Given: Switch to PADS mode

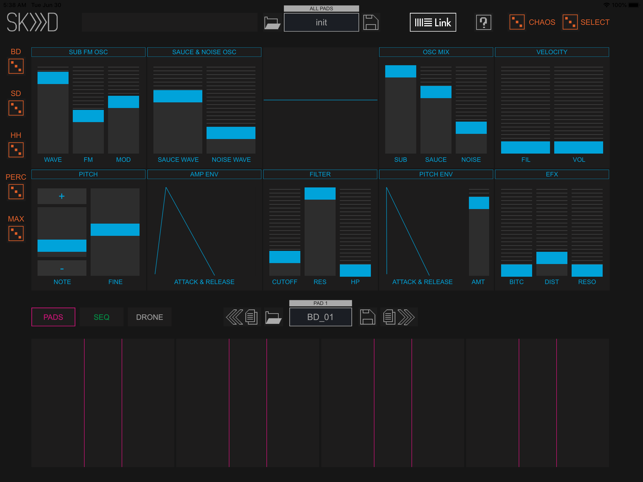Looking at the screenshot, I should pyautogui.click(x=53, y=317).
